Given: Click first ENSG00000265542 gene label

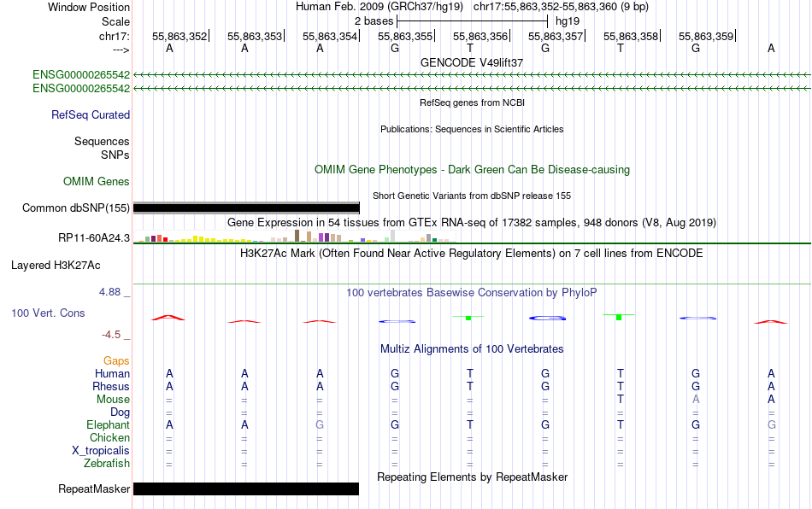Looking at the screenshot, I should [81, 75].
